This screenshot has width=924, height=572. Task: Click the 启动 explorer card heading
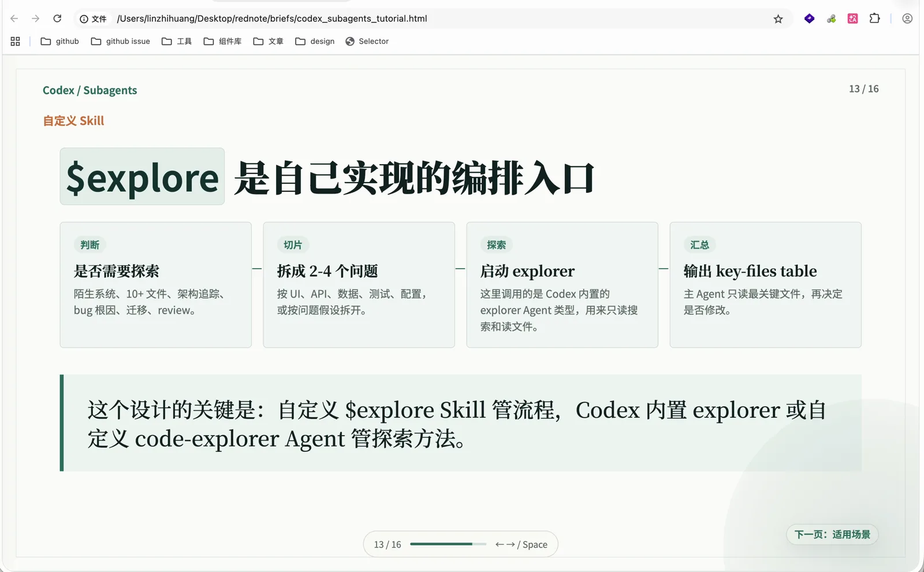pos(527,271)
